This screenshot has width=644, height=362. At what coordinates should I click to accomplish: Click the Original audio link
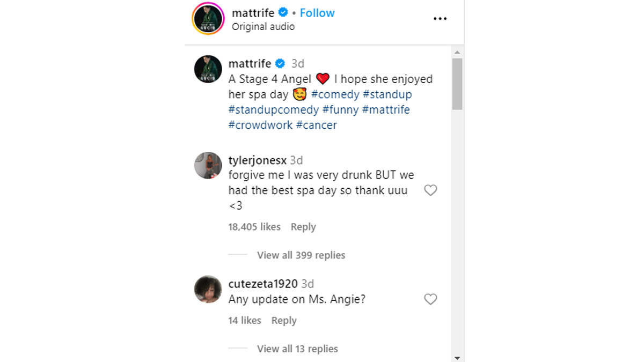tap(263, 26)
